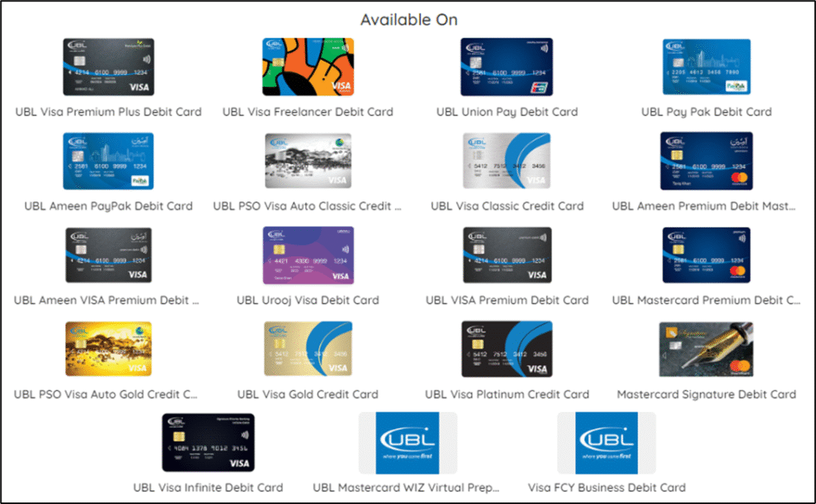Click the UBL Visa Premium Plus Debit Card image

[108, 67]
